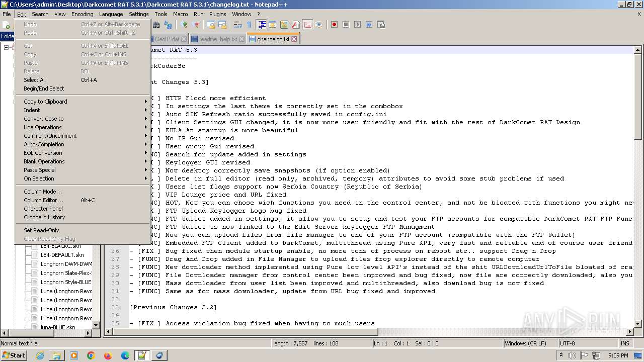Launch Firefox from the taskbar
Viewport: 644px width, 362px height.
[108, 355]
